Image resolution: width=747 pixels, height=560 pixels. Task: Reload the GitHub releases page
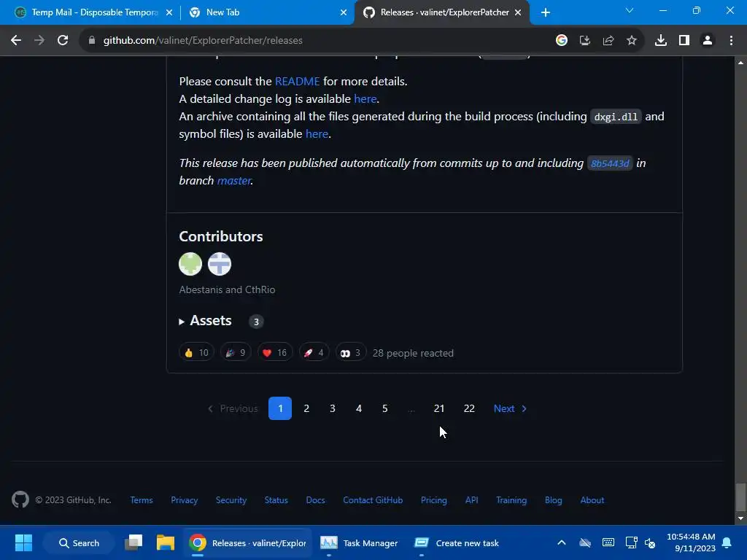click(x=63, y=41)
